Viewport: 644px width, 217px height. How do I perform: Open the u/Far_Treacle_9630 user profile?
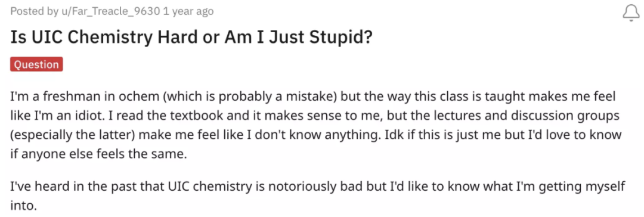(x=110, y=11)
